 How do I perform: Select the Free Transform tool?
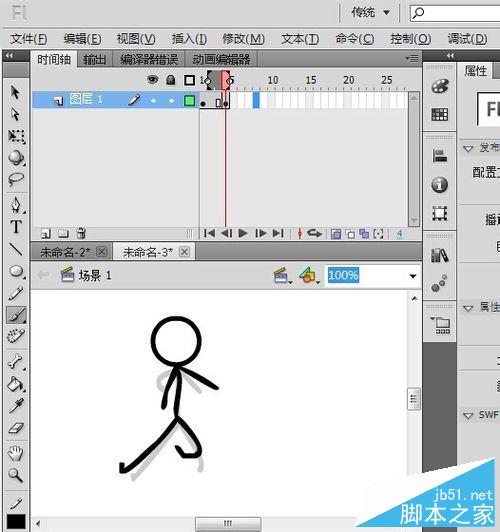click(x=16, y=136)
